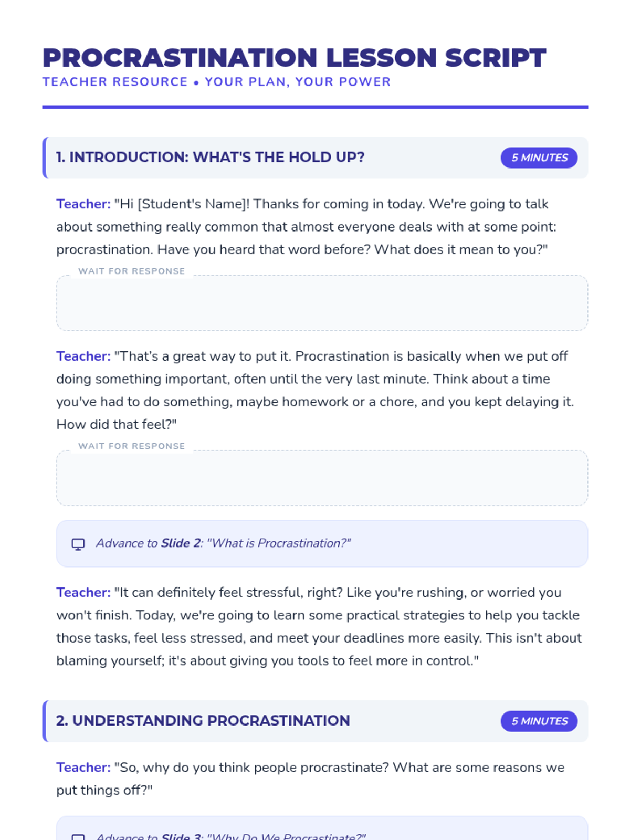Click the paragraph asking why people procrastinate

pyautogui.click(x=310, y=779)
